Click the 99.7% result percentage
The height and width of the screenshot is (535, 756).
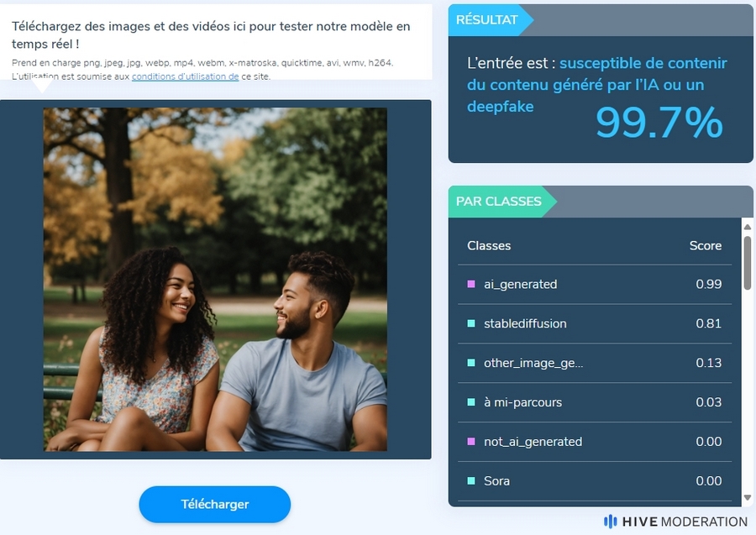659,123
